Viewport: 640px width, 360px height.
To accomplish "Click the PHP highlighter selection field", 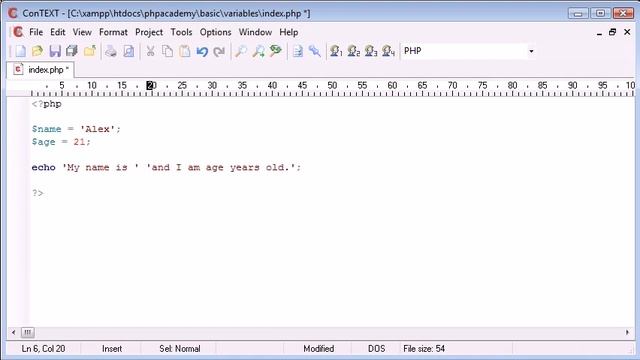I will pyautogui.click(x=468, y=51).
